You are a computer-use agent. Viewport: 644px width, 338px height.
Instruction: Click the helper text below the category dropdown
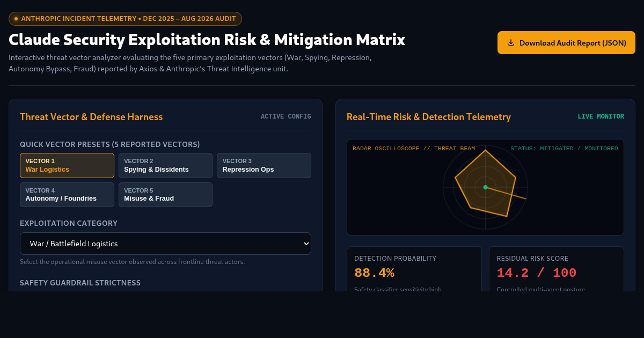(x=132, y=262)
